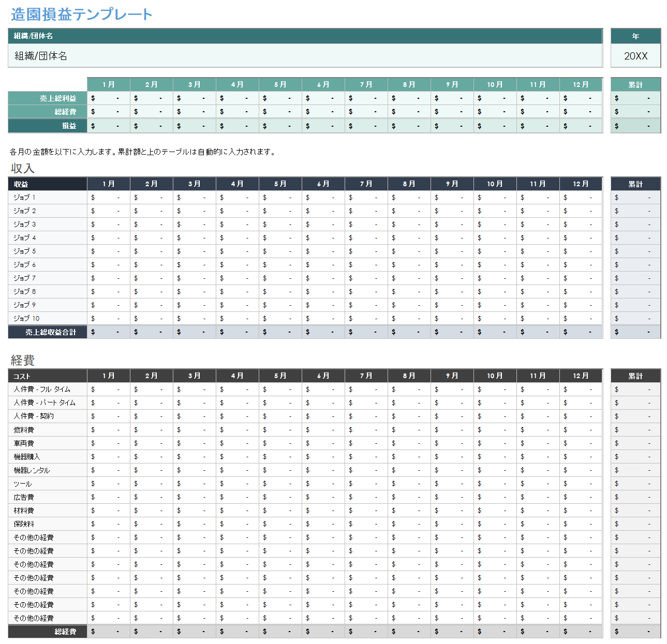This screenshot has width=667, height=644.
Task: Select the 機器レンタル row label
Action: coord(48,470)
